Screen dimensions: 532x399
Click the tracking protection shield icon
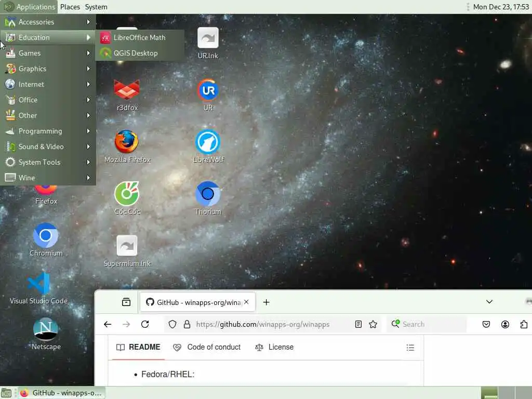[172, 324]
